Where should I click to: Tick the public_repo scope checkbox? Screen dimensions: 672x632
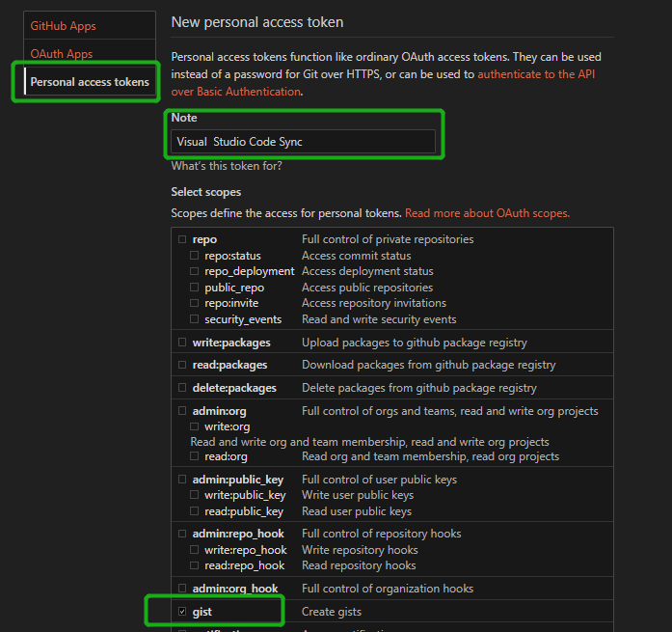point(195,288)
